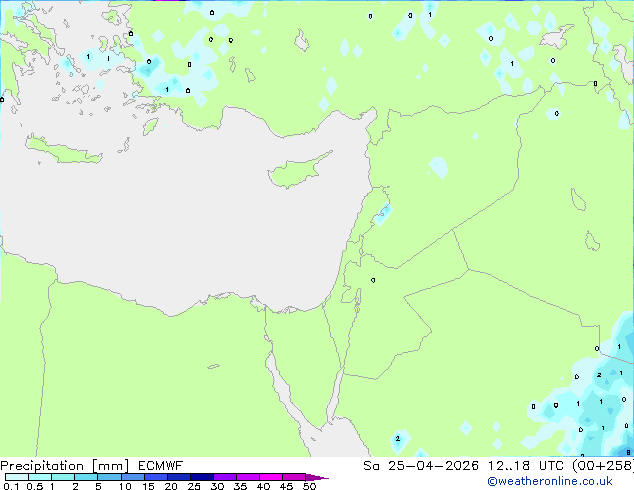Click the 'Sa 25-04-2026' forecast date text
The image size is (634, 490).
click(421, 466)
